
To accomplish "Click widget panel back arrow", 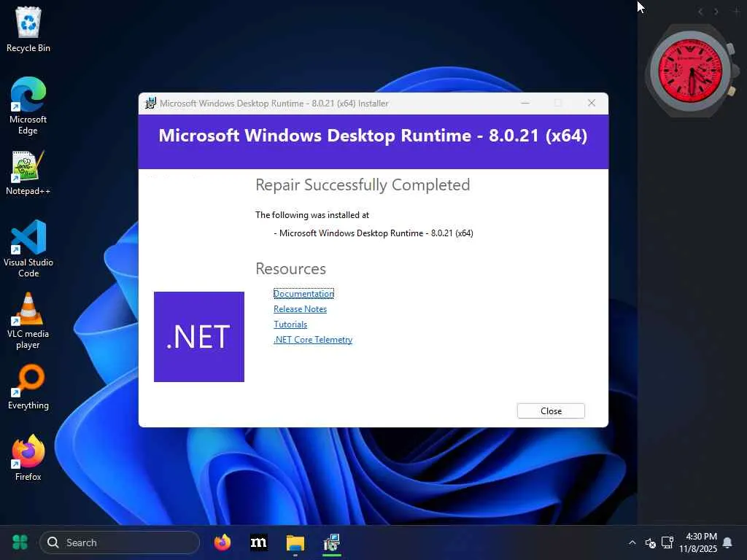I will (700, 12).
